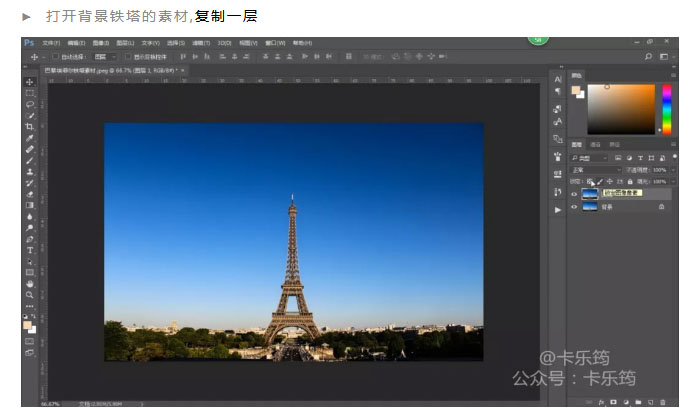Switch to the 通道 tab

point(594,146)
